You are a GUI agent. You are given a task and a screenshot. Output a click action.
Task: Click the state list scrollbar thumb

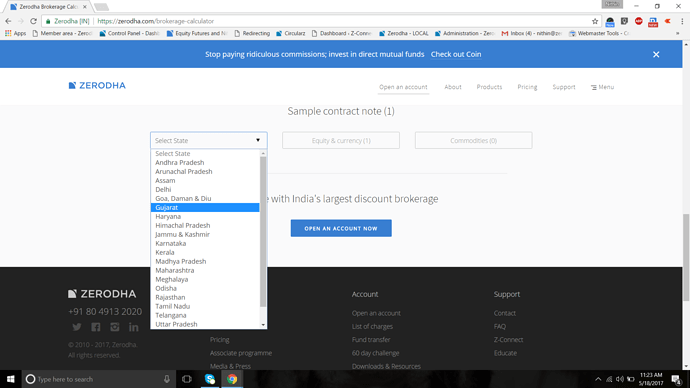pos(263,232)
